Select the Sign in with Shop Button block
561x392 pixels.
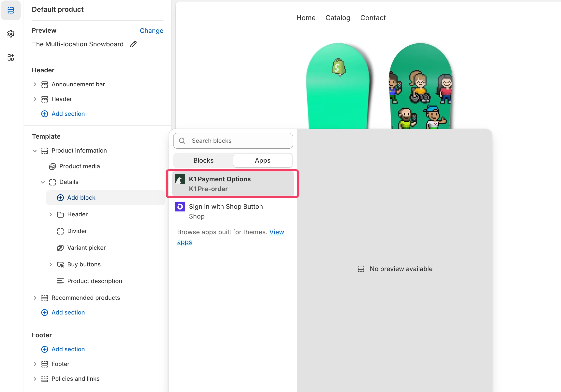click(x=226, y=211)
